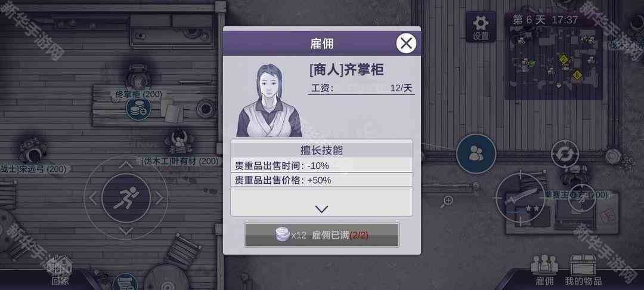Close the 雇佣 dialog
Screen dimensions: 644x290
406,43
